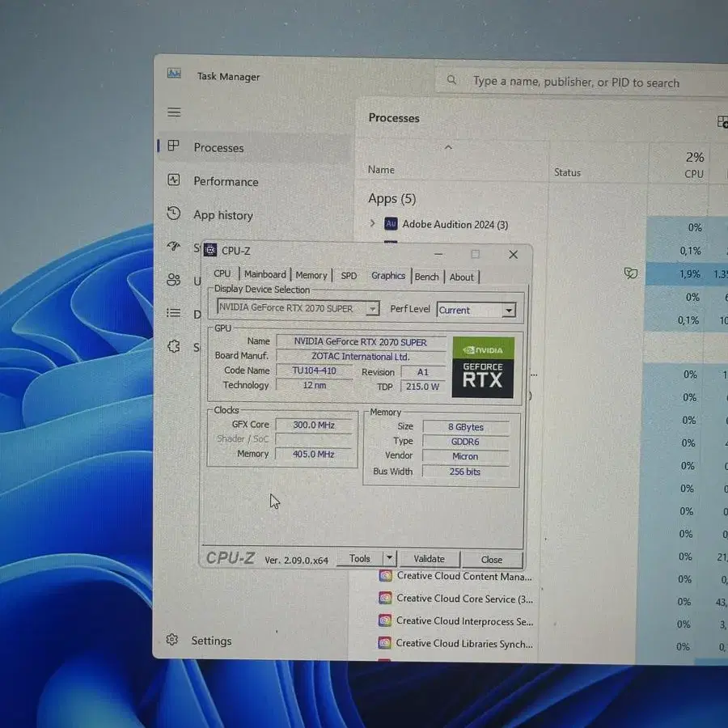This screenshot has width=728, height=728.
Task: Switch to SPD tab in CPU-Z
Action: (349, 276)
